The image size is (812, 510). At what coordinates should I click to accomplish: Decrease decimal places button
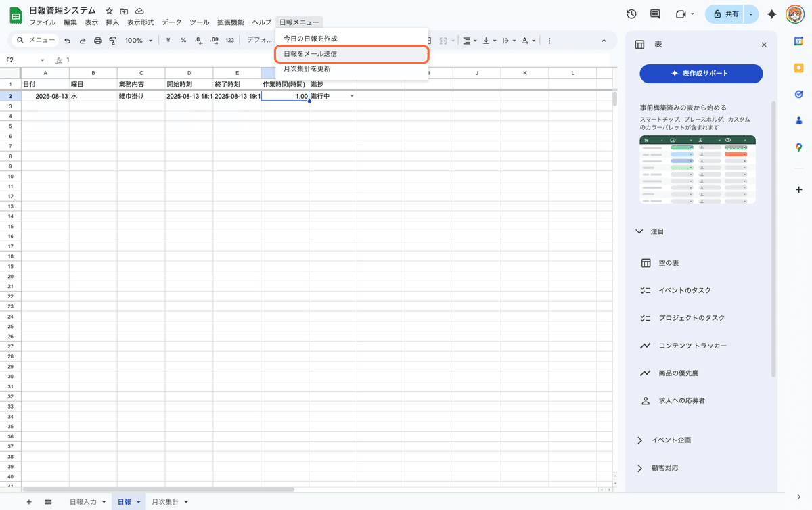[x=198, y=41]
